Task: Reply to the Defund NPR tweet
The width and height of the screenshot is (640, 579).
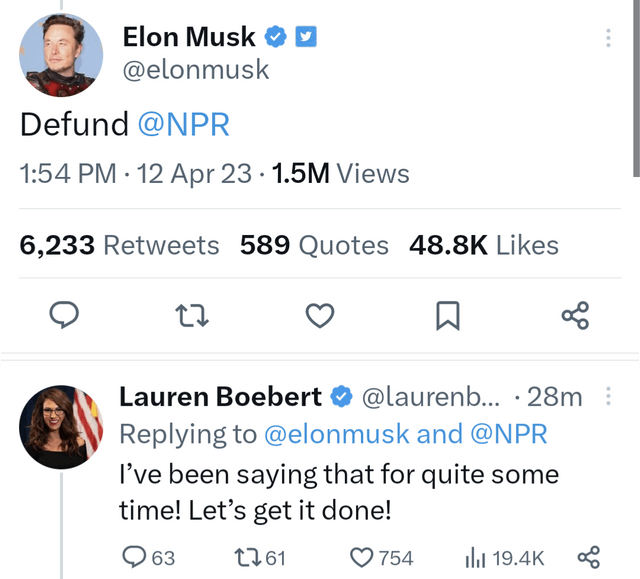Action: 65,317
